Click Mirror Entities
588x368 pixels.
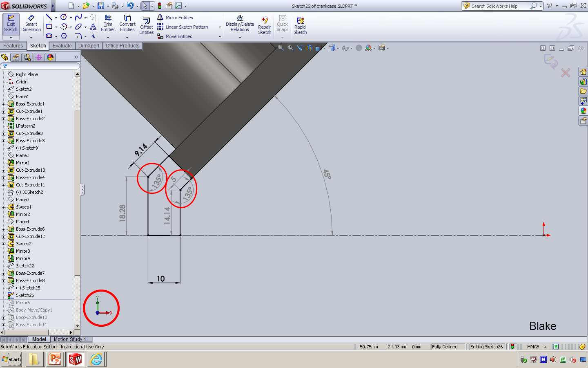point(175,18)
